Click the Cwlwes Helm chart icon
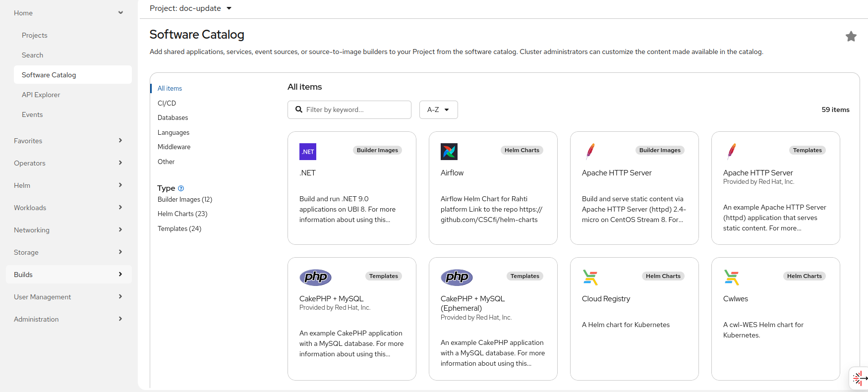Image resolution: width=868 pixels, height=392 pixels. [731, 278]
